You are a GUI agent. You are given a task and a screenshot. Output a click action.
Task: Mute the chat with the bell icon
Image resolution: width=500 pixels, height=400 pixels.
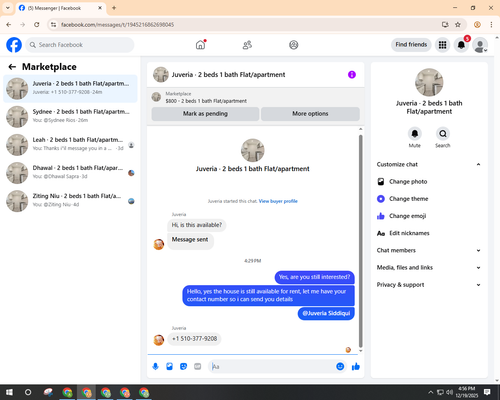415,134
